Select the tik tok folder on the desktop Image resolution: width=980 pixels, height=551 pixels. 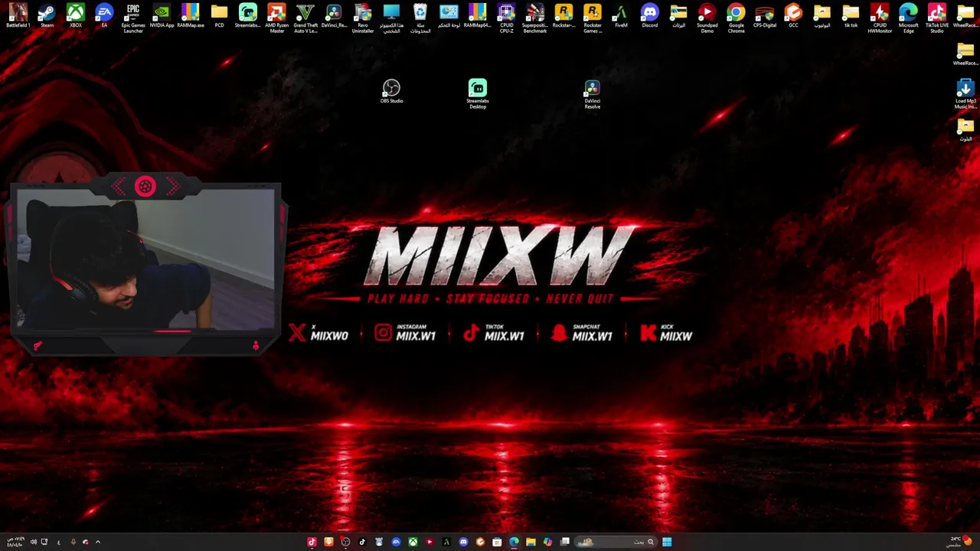(851, 16)
